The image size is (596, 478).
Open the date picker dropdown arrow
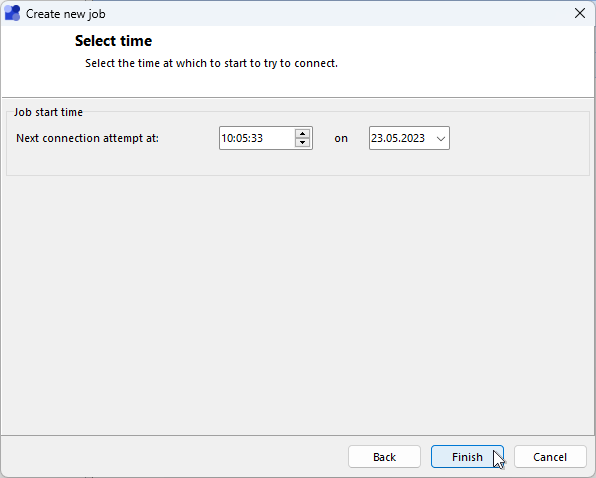[x=441, y=138]
